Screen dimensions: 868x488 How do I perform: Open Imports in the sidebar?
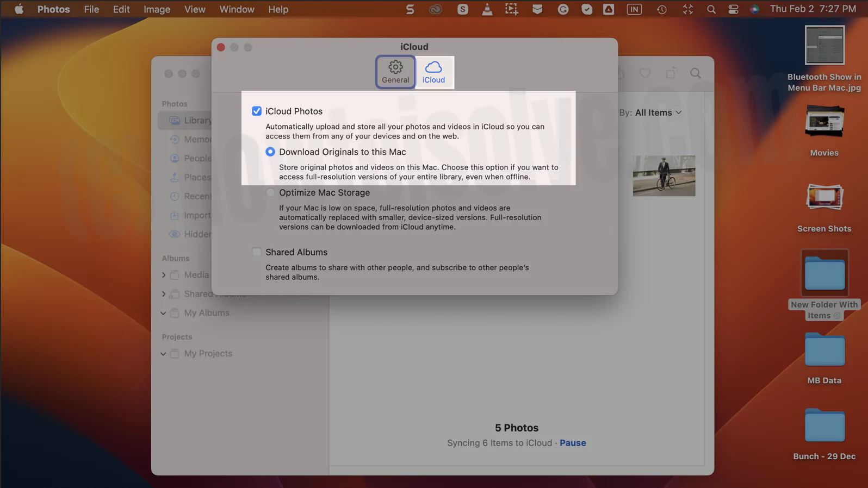point(190,215)
